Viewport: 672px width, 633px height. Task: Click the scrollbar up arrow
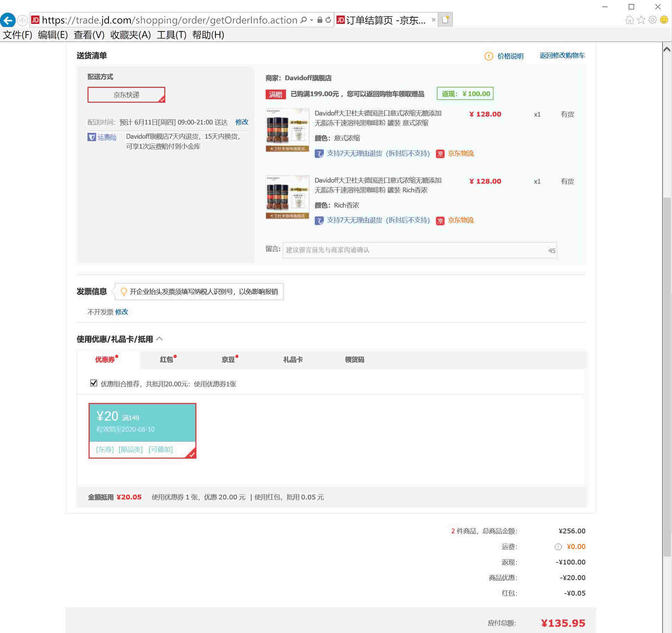[x=667, y=49]
